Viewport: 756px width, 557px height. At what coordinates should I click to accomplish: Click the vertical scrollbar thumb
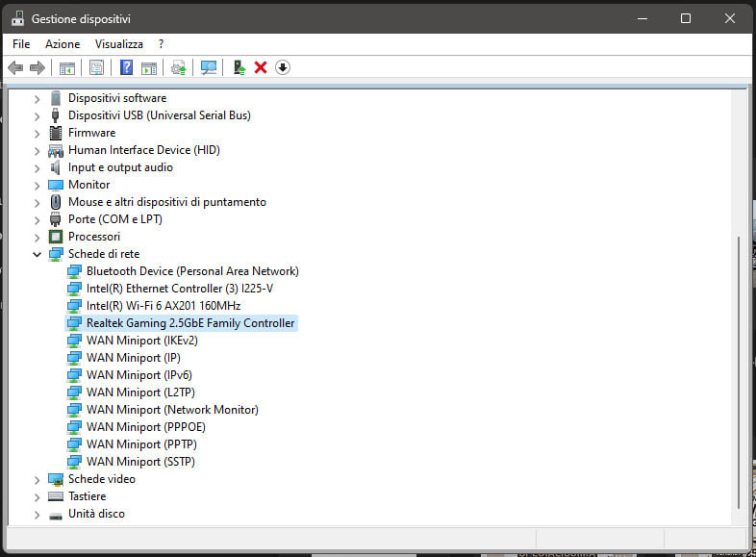click(x=738, y=372)
